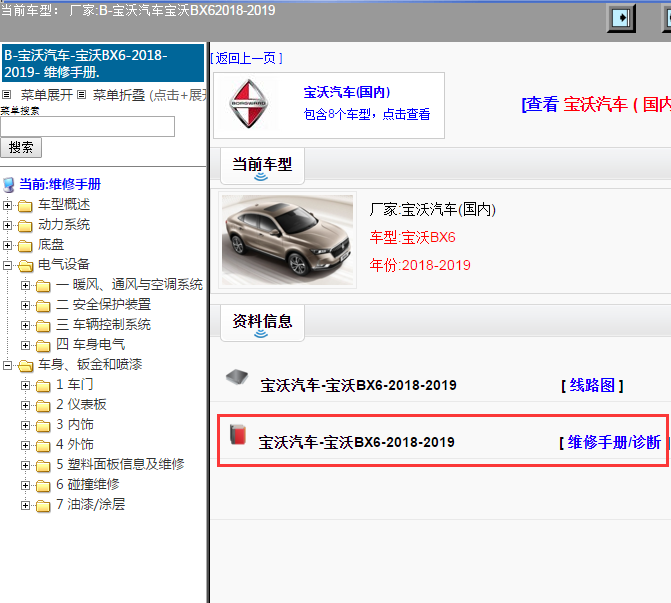Image resolution: width=671 pixels, height=603 pixels.
Task: Click the gray wiring diagram book icon
Action: [237, 377]
